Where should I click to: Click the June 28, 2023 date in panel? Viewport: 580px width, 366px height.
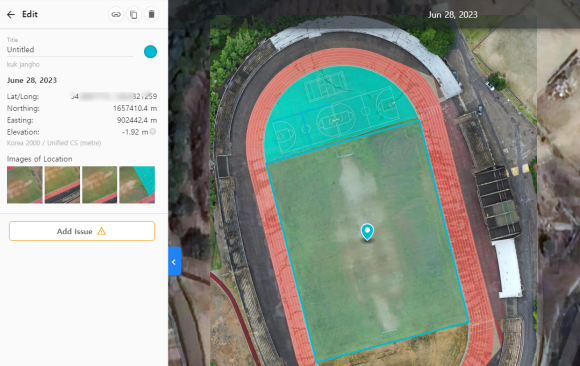click(x=32, y=80)
